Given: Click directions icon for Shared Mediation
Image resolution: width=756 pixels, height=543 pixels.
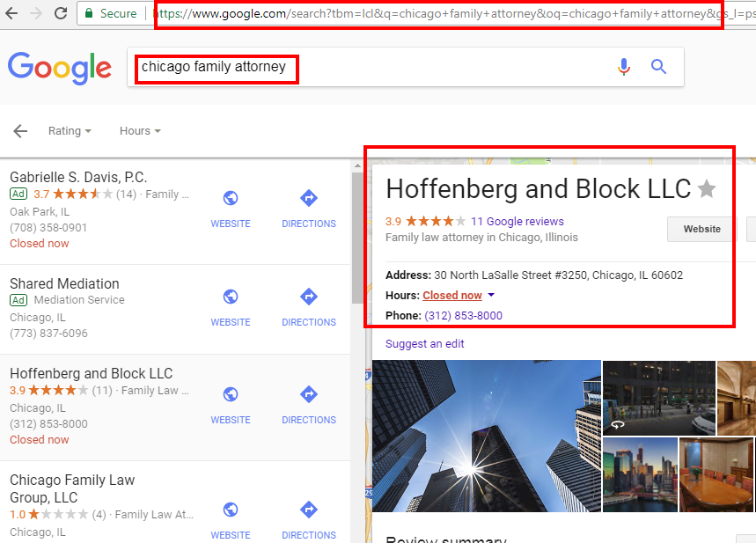Looking at the screenshot, I should 309,297.
